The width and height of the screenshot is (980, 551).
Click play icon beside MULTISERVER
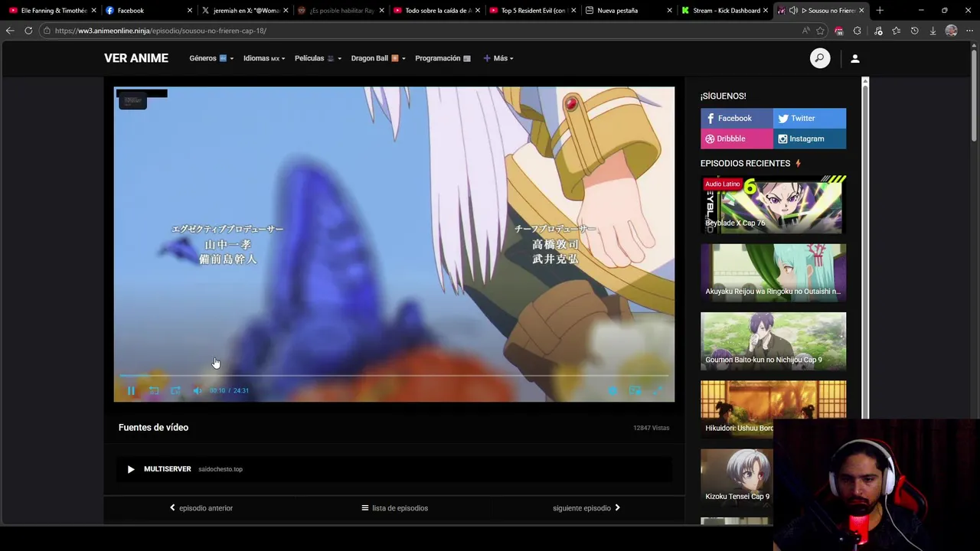(131, 469)
